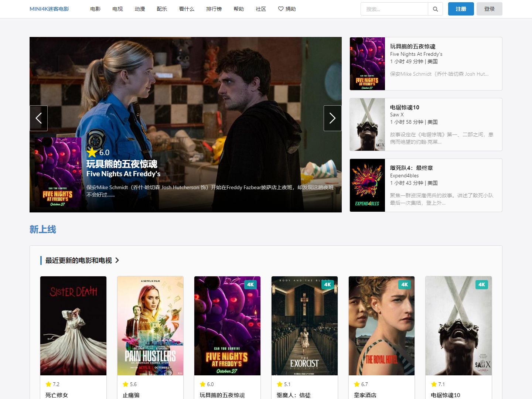
Task: Open the 配乐 menu
Action: [162, 9]
